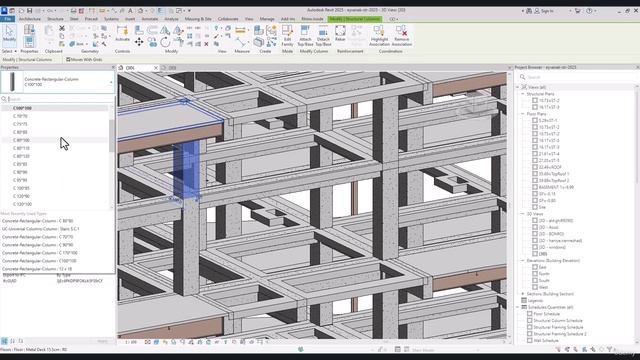Open the Annotate ribbon tab
The height and width of the screenshot is (360, 640).
tap(149, 19)
